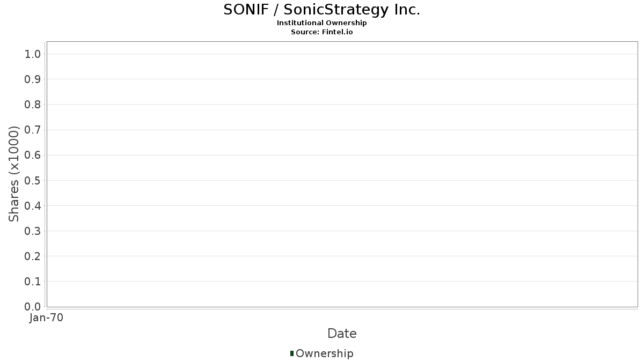Choose the 0.3 y-axis tick label
This screenshot has height=362, width=644.
pos(33,231)
